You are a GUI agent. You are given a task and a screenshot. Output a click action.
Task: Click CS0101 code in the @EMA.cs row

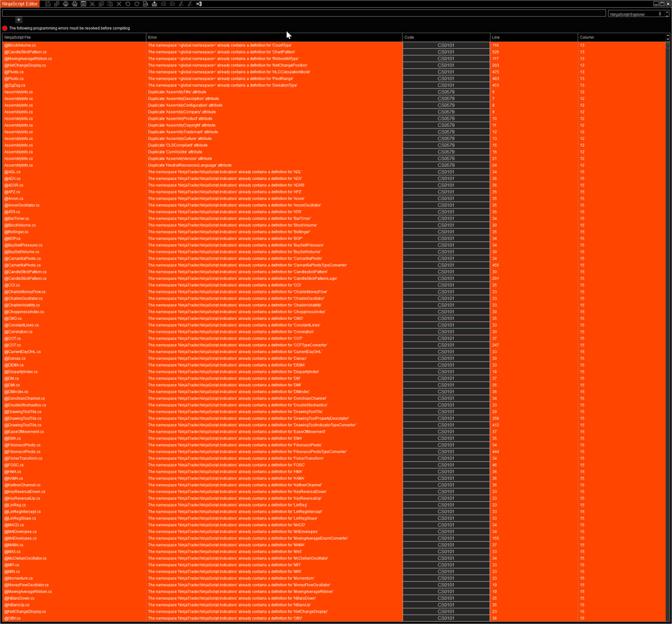pyautogui.click(x=446, y=438)
